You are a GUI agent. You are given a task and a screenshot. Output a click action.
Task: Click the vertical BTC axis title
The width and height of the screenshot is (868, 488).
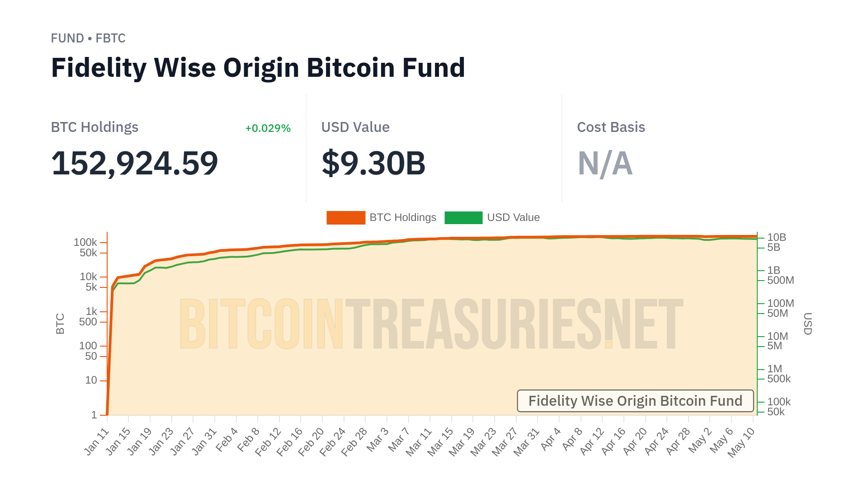coord(60,324)
